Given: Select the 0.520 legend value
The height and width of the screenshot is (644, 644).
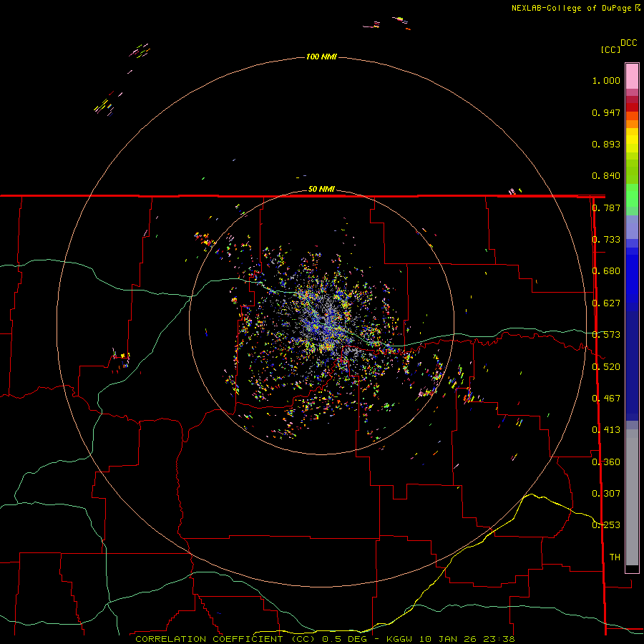Looking at the screenshot, I should (x=606, y=367).
